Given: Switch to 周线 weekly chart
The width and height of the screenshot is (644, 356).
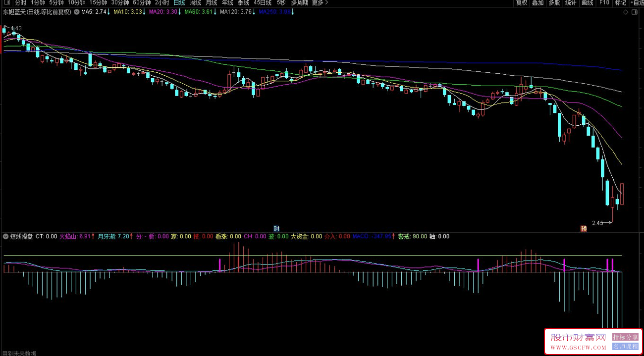Looking at the screenshot, I should point(195,2).
